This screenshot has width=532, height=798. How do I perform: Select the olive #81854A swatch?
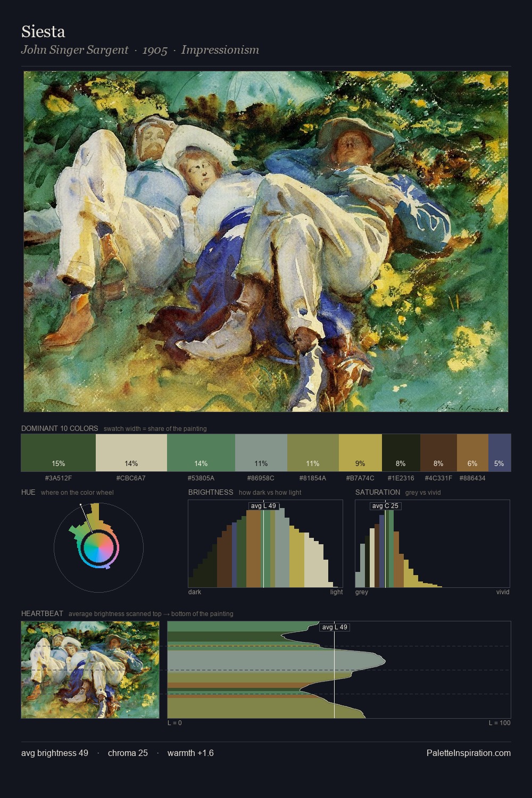313,453
